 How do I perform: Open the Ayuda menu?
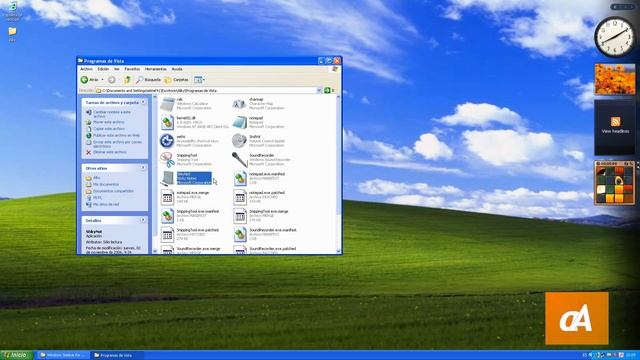(177, 69)
